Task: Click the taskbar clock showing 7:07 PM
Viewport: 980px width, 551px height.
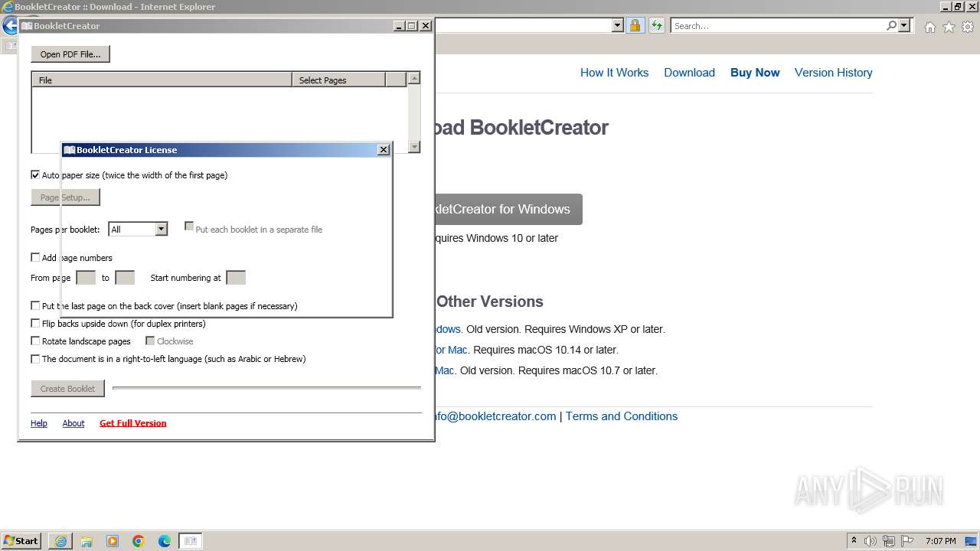Action: point(940,541)
